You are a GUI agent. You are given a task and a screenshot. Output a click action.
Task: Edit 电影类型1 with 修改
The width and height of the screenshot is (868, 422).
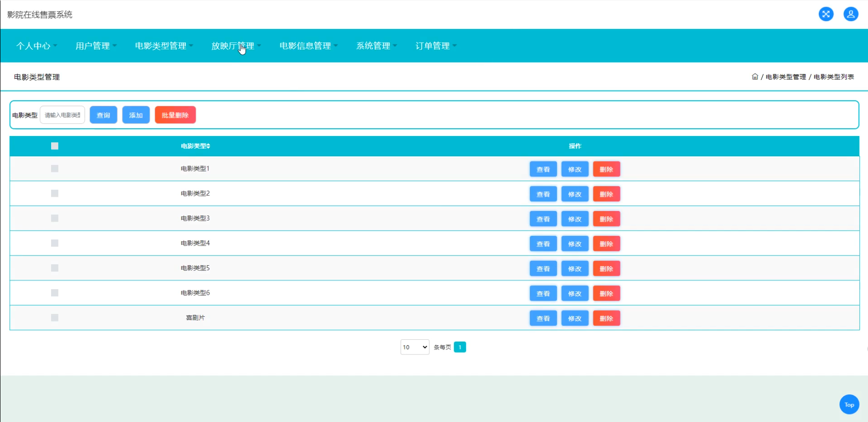(575, 169)
